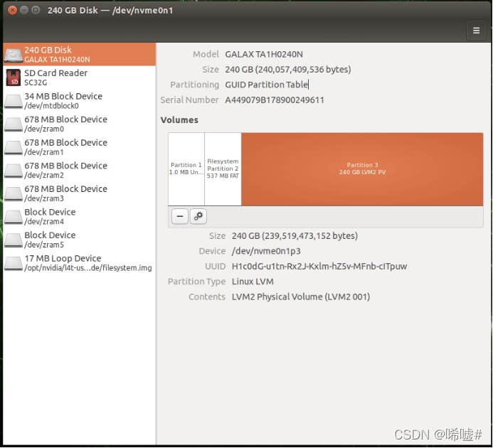Click the minus button to delete partition
Image resolution: width=493 pixels, height=448 pixels.
[x=180, y=216]
